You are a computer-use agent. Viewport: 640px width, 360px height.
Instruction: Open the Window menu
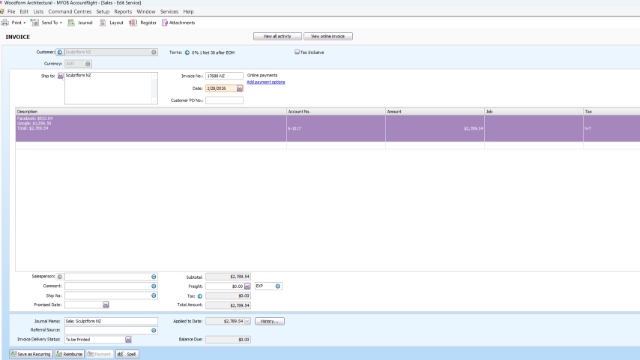(x=146, y=11)
